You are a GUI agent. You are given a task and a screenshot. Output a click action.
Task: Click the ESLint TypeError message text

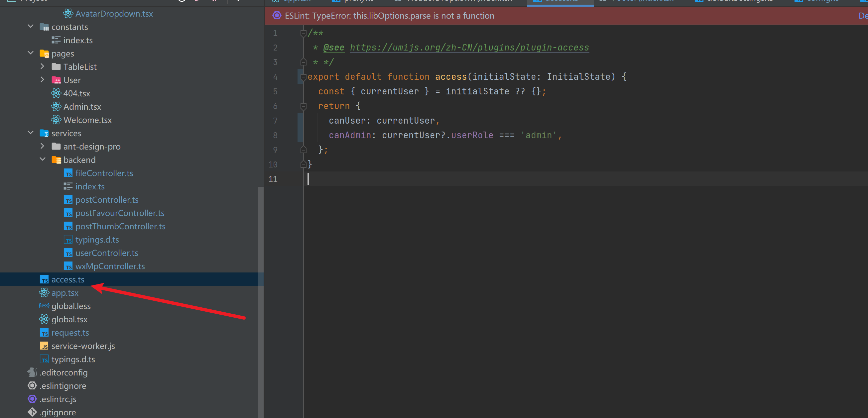(390, 16)
